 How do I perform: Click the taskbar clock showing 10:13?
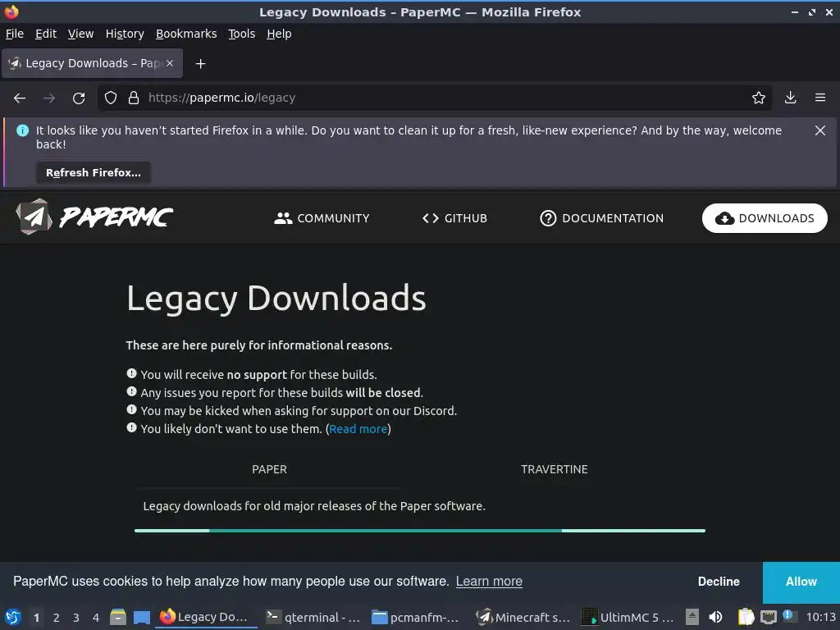[820, 617]
